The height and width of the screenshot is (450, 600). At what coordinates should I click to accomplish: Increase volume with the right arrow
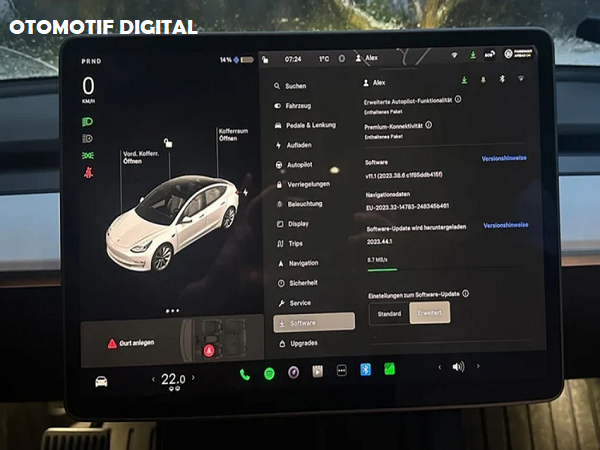477,367
